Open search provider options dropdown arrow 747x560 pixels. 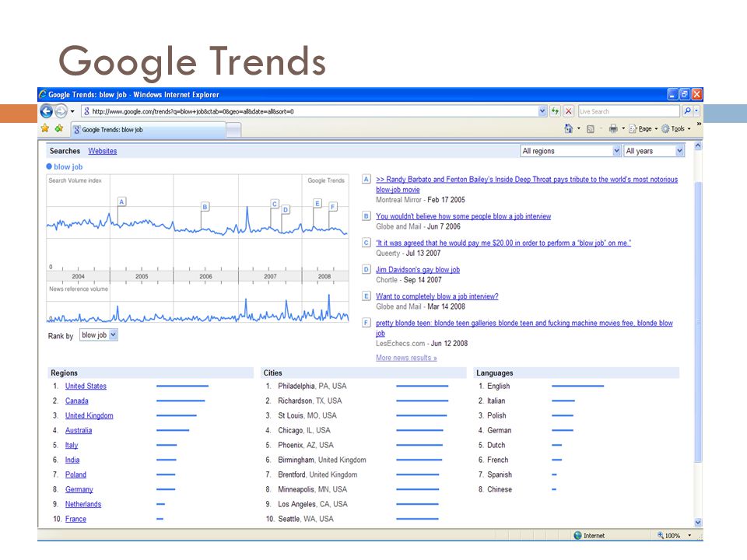coord(696,111)
